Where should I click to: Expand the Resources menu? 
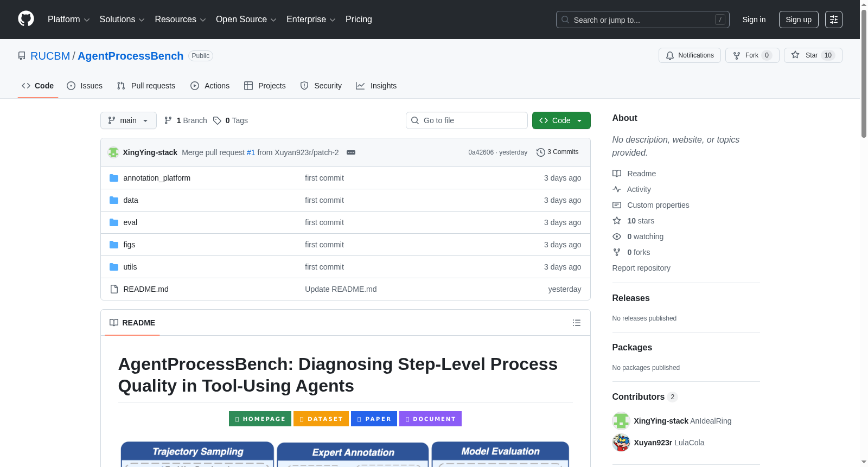click(x=181, y=20)
